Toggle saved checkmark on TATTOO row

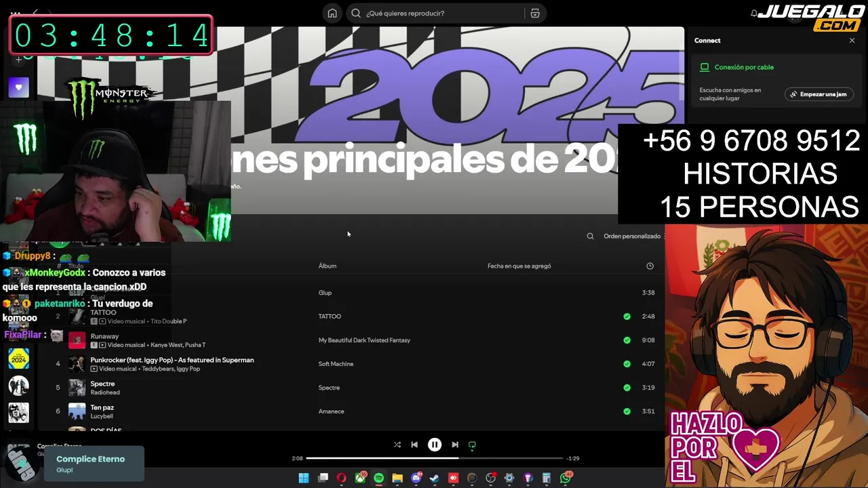[627, 317]
